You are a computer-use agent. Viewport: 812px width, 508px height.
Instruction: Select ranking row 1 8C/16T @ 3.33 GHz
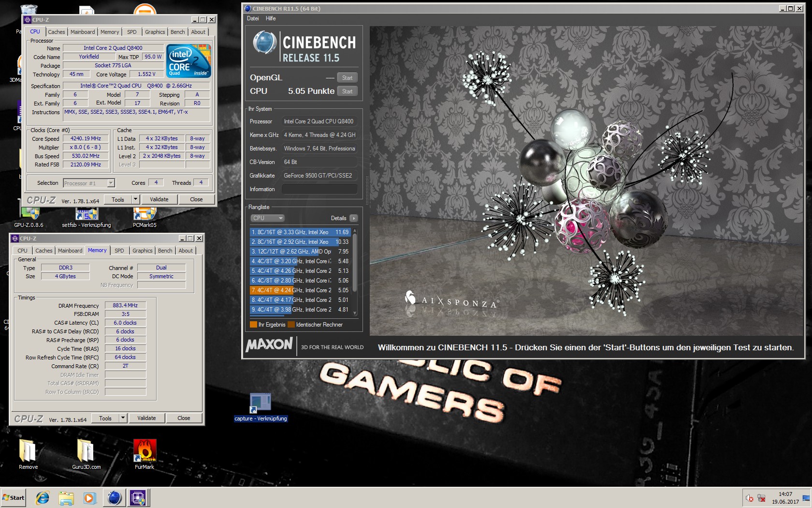[300, 232]
